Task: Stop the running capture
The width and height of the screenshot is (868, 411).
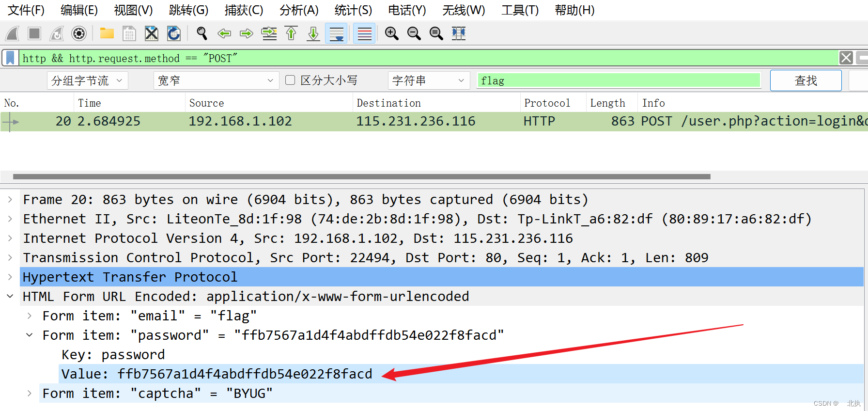Action: tap(34, 33)
